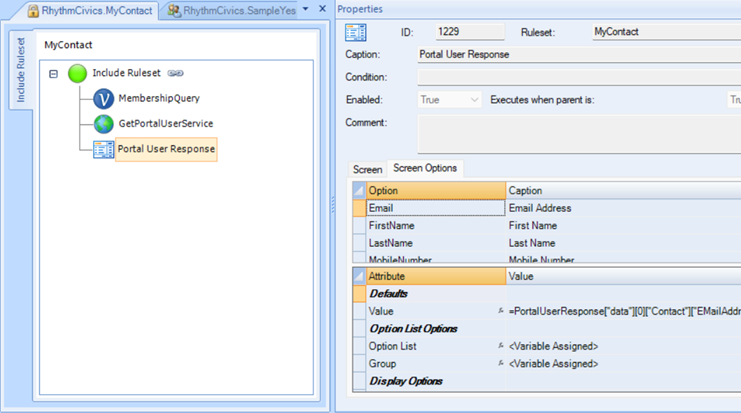Screen dimensions: 741x413
Task: Switch to the Screen tab
Action: click(x=367, y=169)
